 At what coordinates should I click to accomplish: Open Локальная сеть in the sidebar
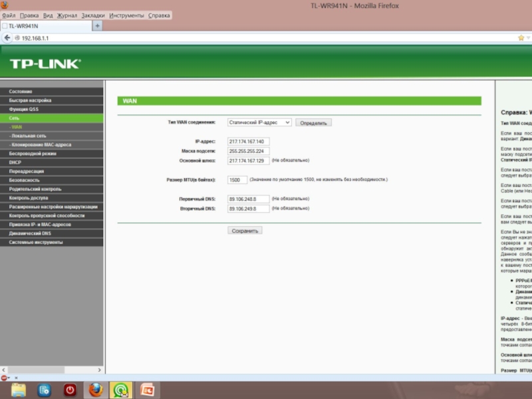[29, 136]
